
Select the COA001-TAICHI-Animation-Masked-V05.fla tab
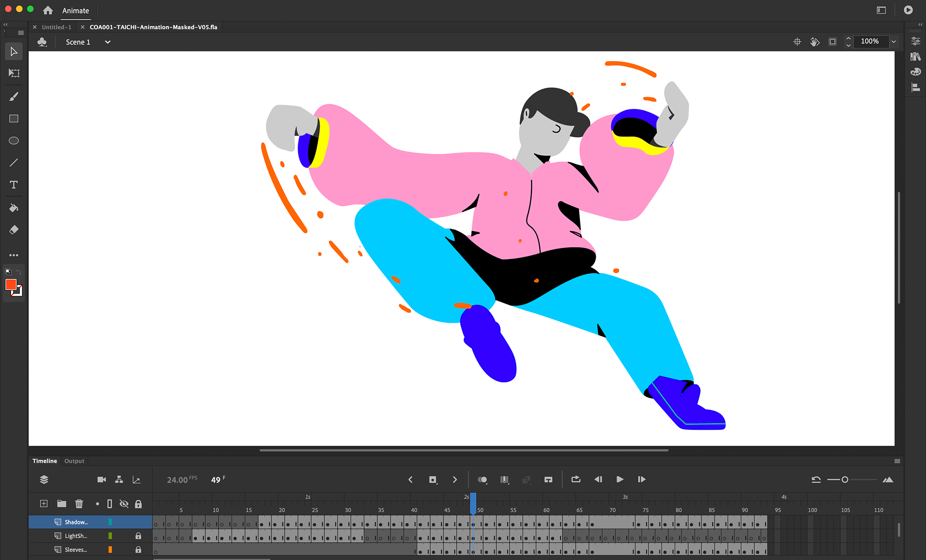153,27
